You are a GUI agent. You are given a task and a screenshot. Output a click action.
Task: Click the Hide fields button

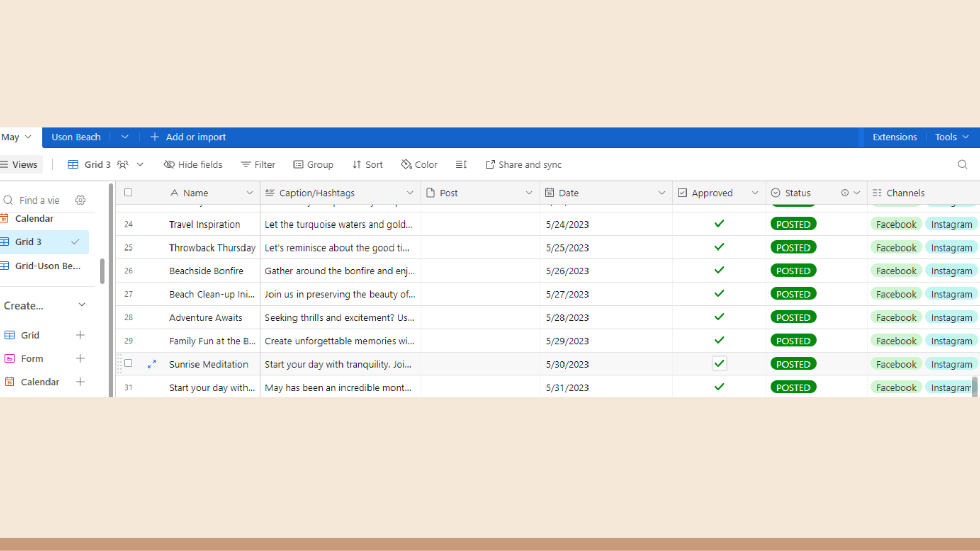pos(193,164)
